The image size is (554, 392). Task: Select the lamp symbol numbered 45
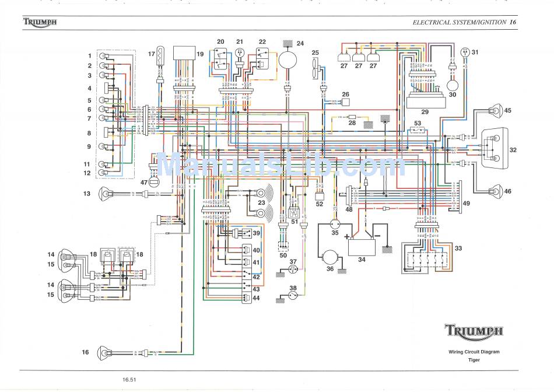click(x=495, y=111)
